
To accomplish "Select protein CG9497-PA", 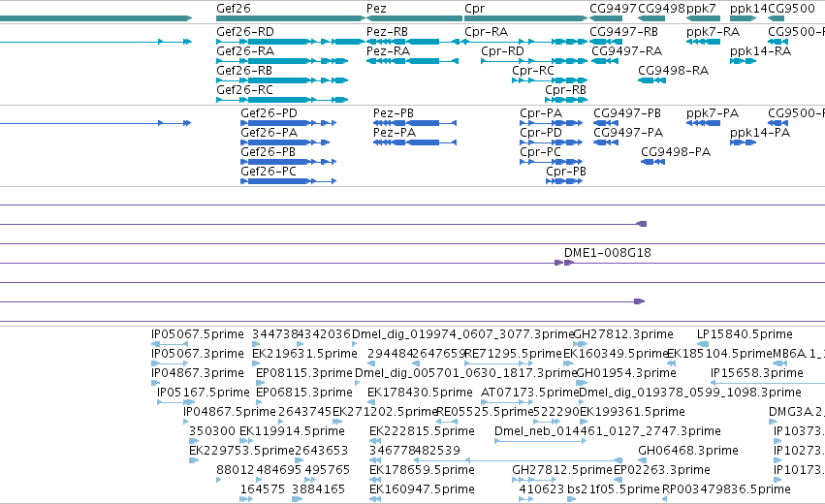I will [628, 133].
